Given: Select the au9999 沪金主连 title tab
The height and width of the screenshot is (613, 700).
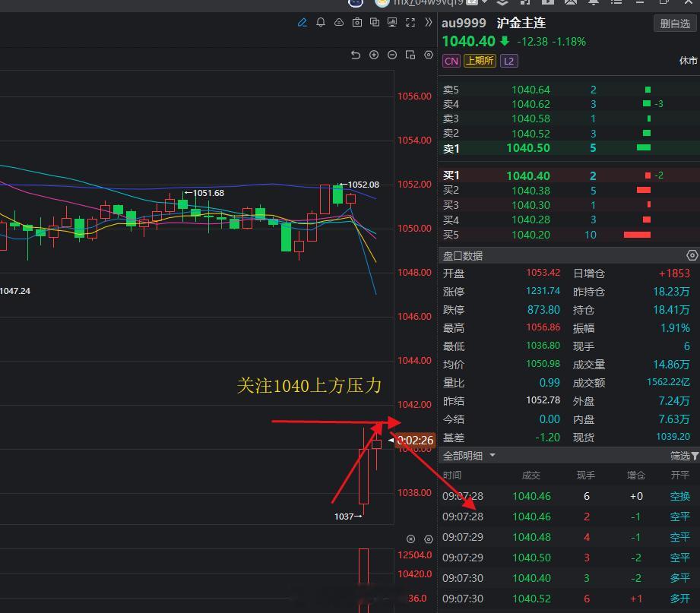Looking at the screenshot, I should [494, 23].
